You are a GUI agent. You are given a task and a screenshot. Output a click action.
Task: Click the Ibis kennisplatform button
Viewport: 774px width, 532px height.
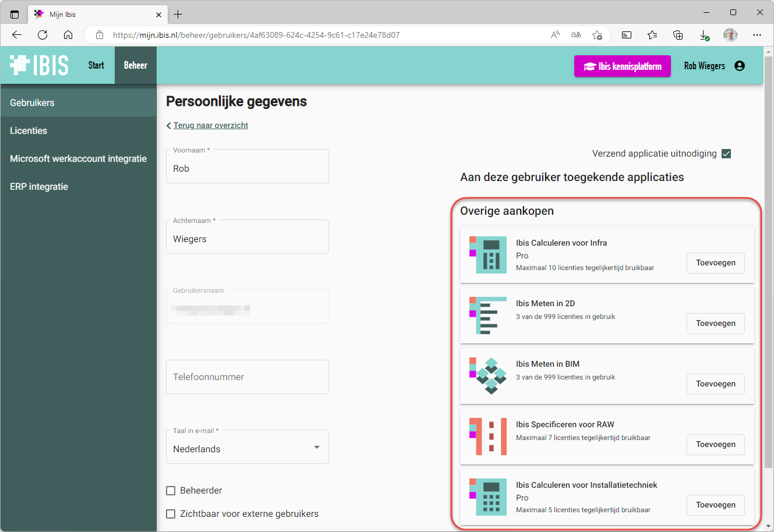623,66
